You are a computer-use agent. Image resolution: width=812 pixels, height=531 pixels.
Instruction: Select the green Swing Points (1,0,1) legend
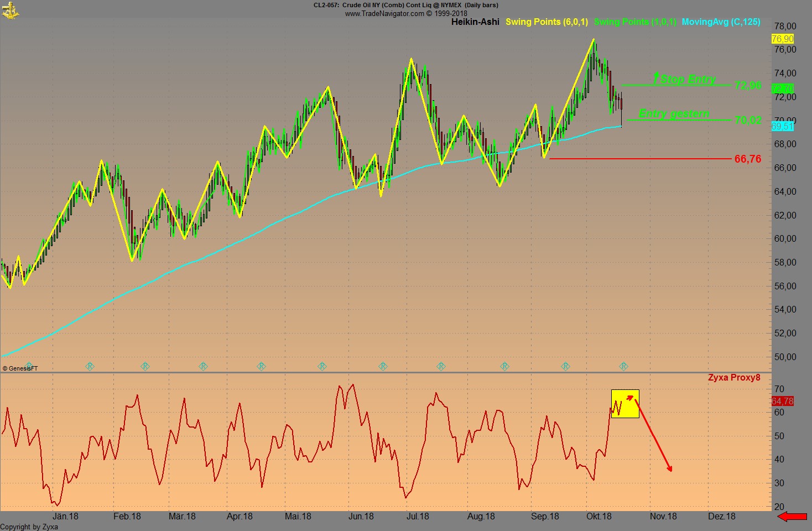click(x=634, y=22)
